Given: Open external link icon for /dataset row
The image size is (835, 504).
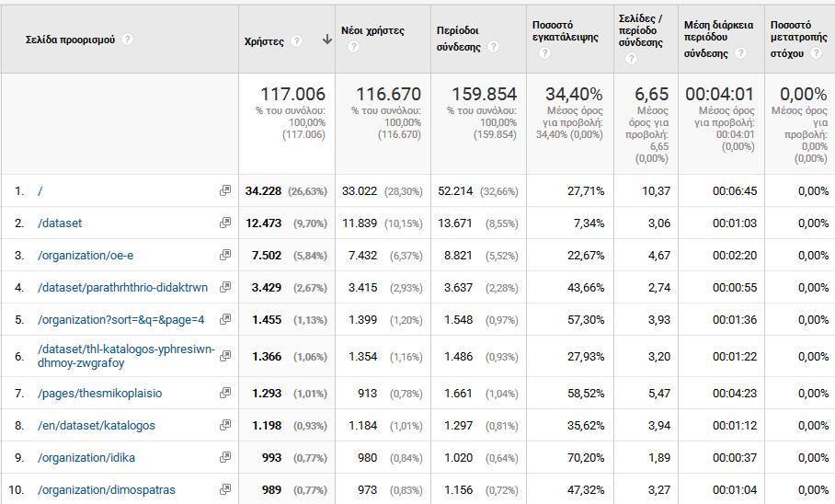Looking at the screenshot, I should coord(225,223).
